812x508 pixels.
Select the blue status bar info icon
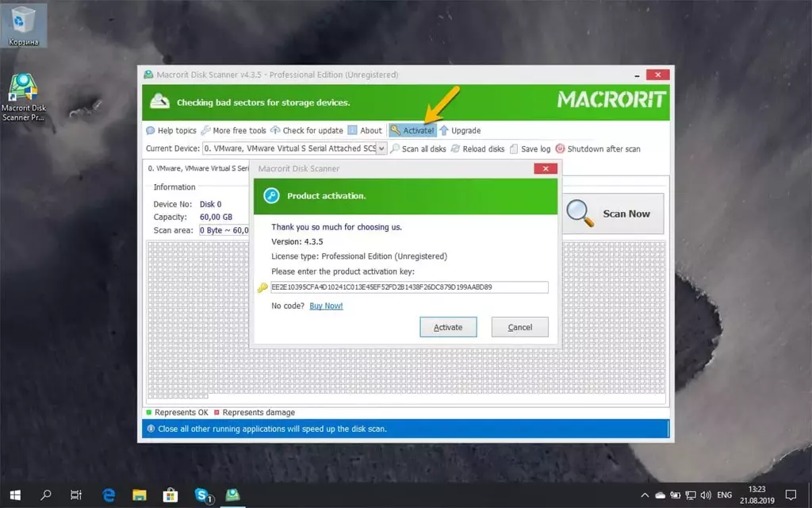tap(151, 429)
